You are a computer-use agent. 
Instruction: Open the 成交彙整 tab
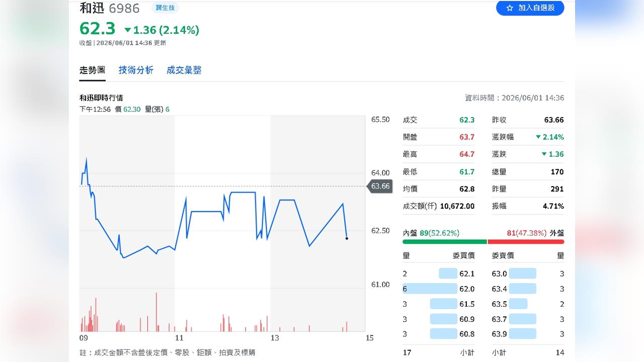184,70
